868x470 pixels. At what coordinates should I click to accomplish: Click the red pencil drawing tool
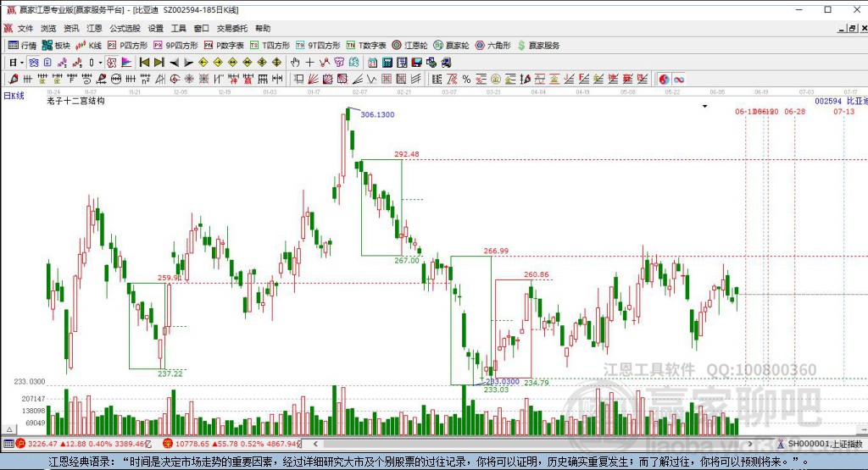click(x=14, y=79)
